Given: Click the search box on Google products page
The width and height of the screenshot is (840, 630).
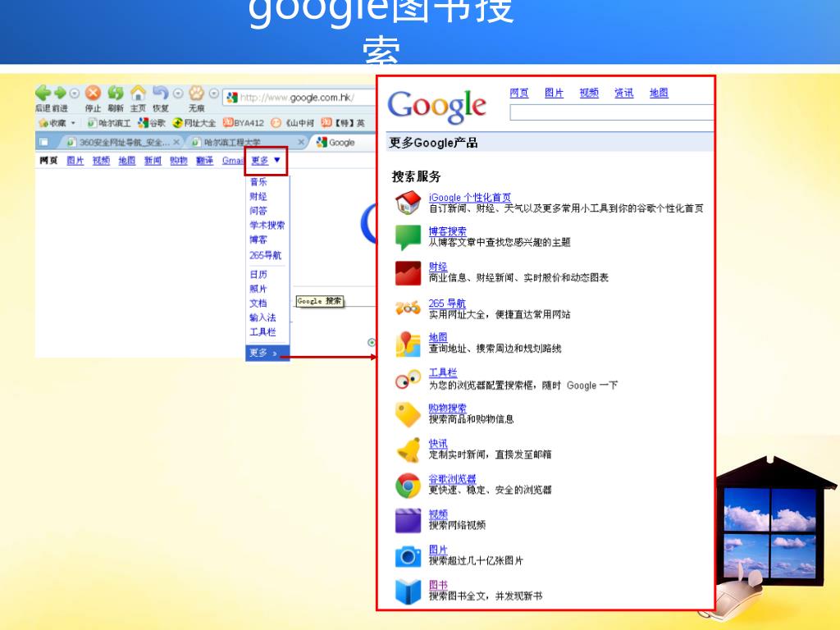Looking at the screenshot, I should click(612, 112).
